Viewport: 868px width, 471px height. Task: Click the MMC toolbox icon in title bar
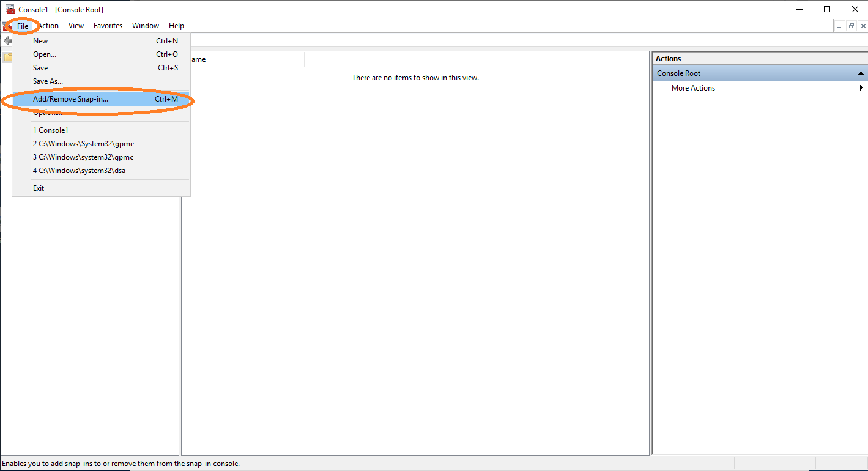pyautogui.click(x=10, y=9)
